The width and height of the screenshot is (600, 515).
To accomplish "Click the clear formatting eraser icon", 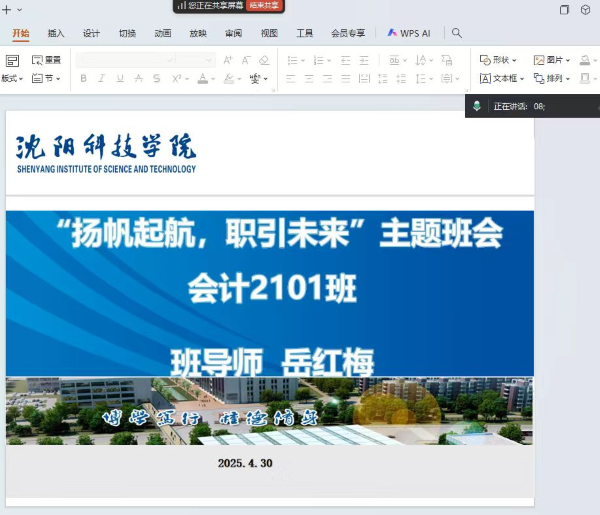I will pyautogui.click(x=264, y=60).
